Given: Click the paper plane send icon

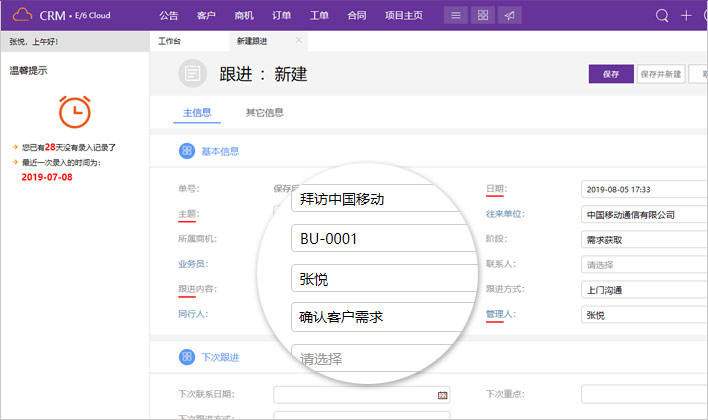Looking at the screenshot, I should (510, 15).
